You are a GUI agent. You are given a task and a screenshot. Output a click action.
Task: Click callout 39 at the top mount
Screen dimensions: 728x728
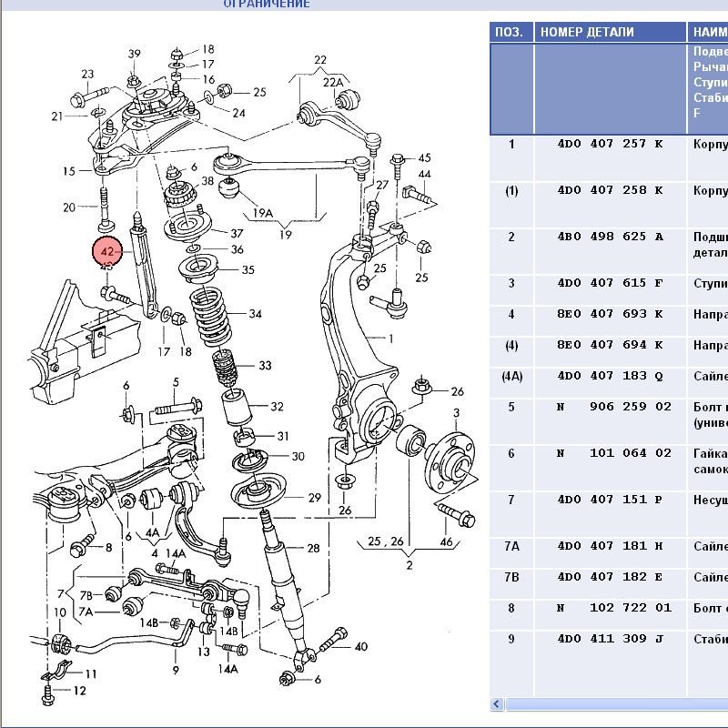click(x=134, y=55)
